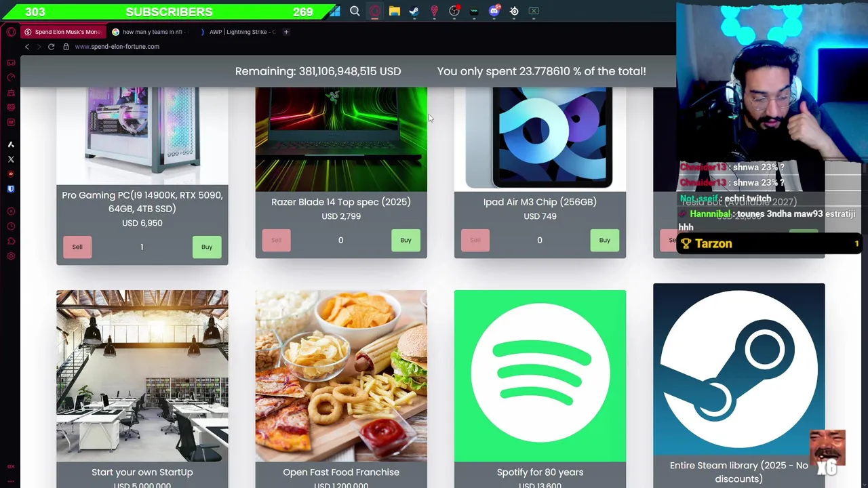
Task: Click the startup office image
Action: point(142,375)
